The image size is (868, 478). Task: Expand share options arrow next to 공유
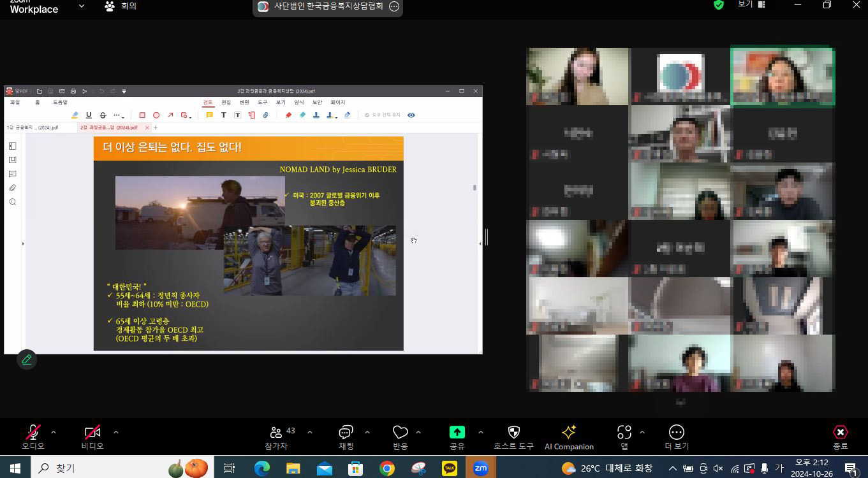pos(480,432)
